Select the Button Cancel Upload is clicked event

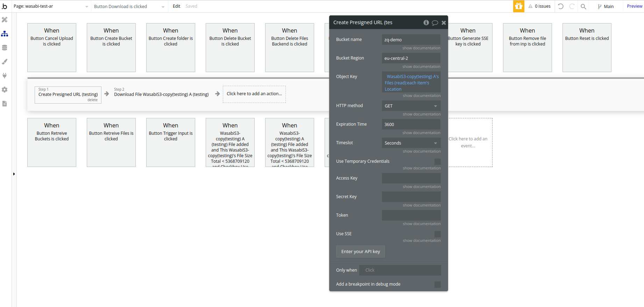(52, 48)
